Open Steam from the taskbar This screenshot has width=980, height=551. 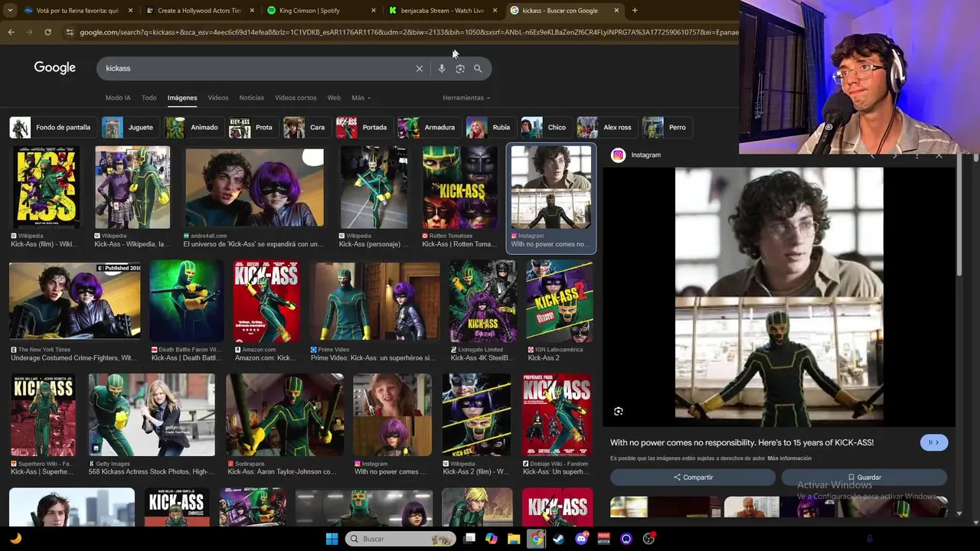559,539
